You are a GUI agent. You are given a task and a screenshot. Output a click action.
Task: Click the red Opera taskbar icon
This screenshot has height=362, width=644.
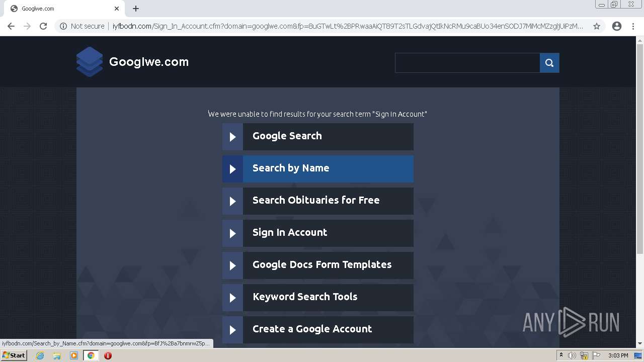108,355
